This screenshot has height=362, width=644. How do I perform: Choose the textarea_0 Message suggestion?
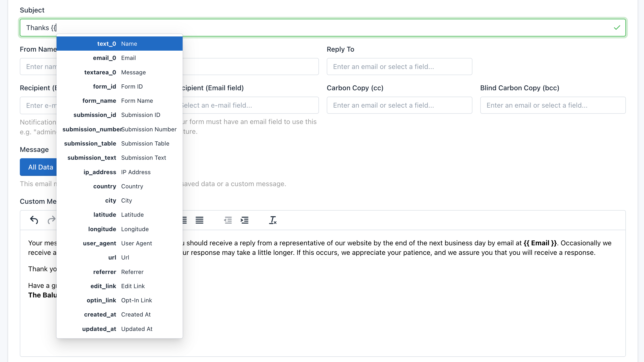point(119,72)
